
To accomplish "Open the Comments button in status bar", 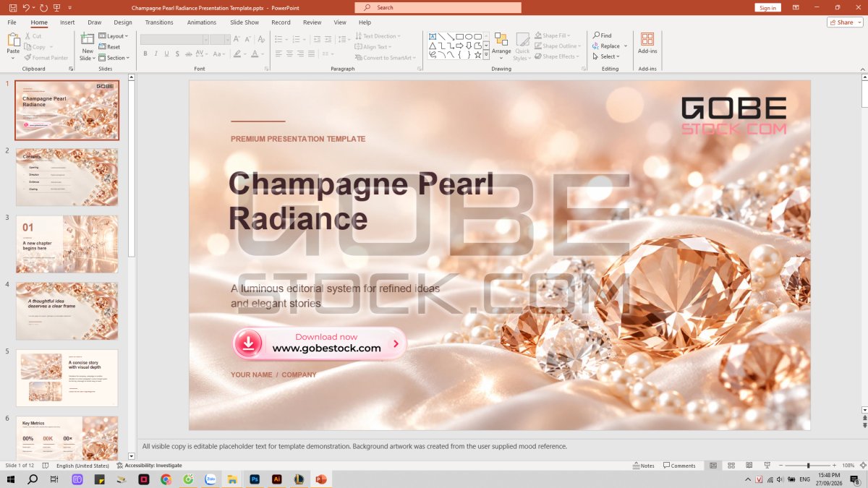I will 680,466.
